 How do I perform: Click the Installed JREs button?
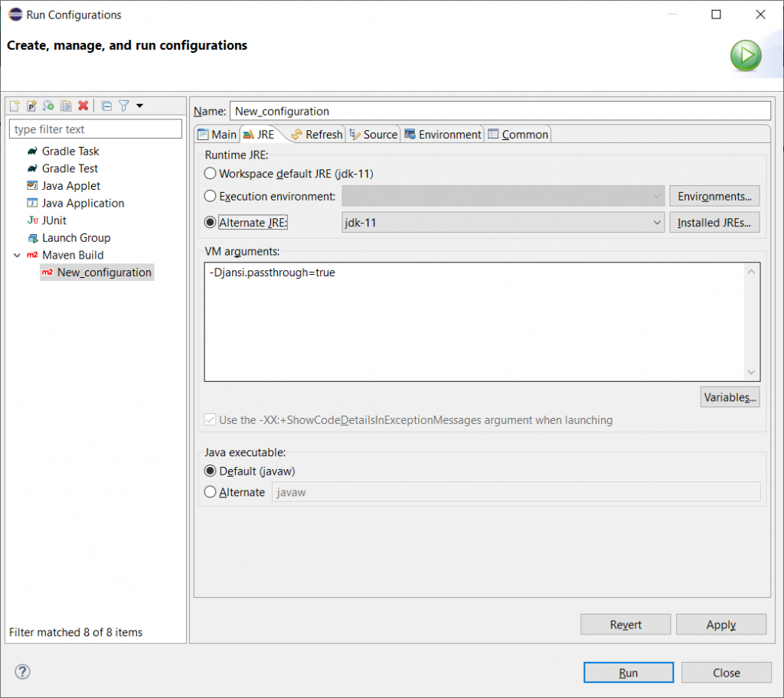coord(714,222)
